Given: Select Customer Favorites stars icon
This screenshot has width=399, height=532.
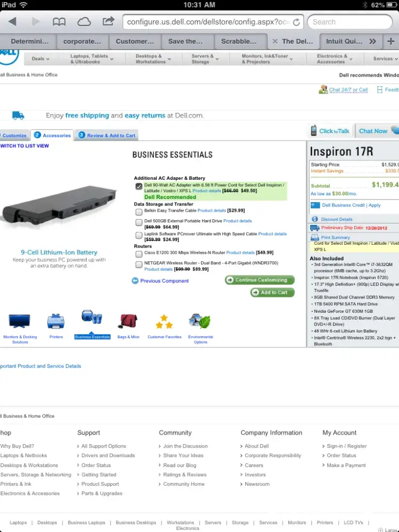Looking at the screenshot, I should (x=164, y=321).
